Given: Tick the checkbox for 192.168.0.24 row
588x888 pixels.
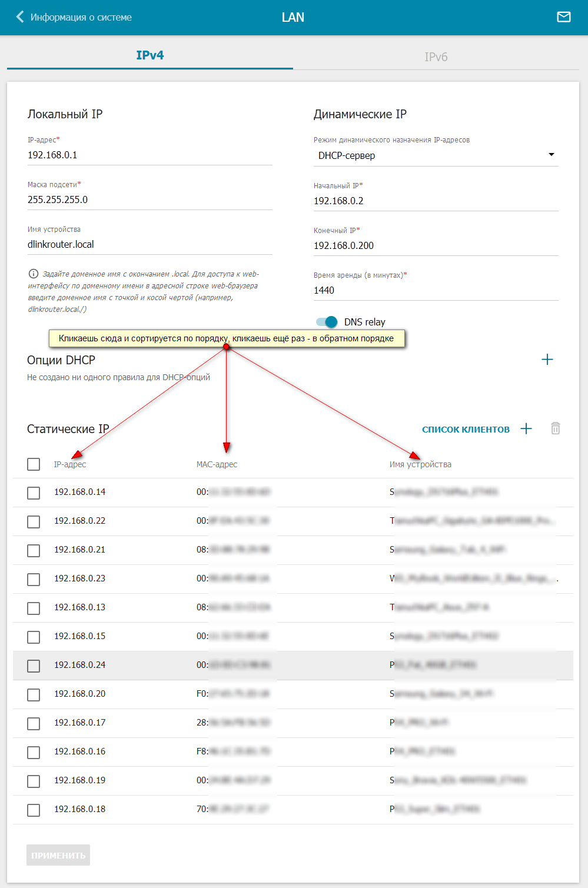Looking at the screenshot, I should [34, 666].
